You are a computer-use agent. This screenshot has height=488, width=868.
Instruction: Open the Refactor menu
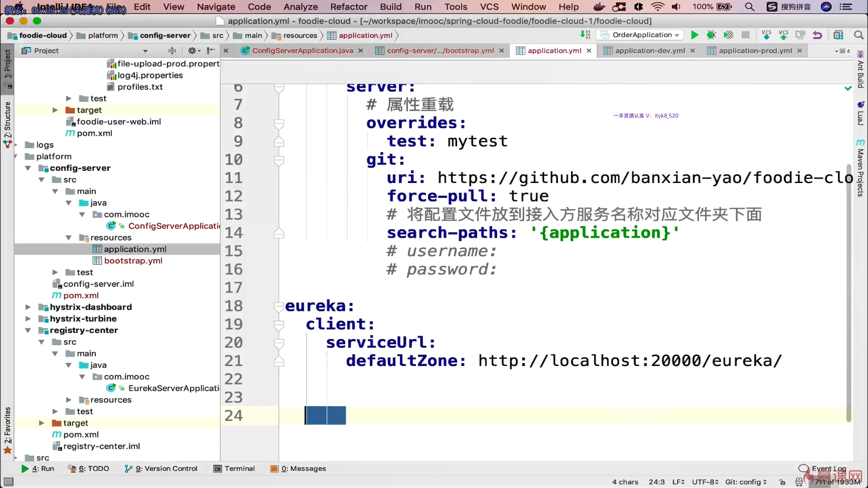(x=349, y=7)
